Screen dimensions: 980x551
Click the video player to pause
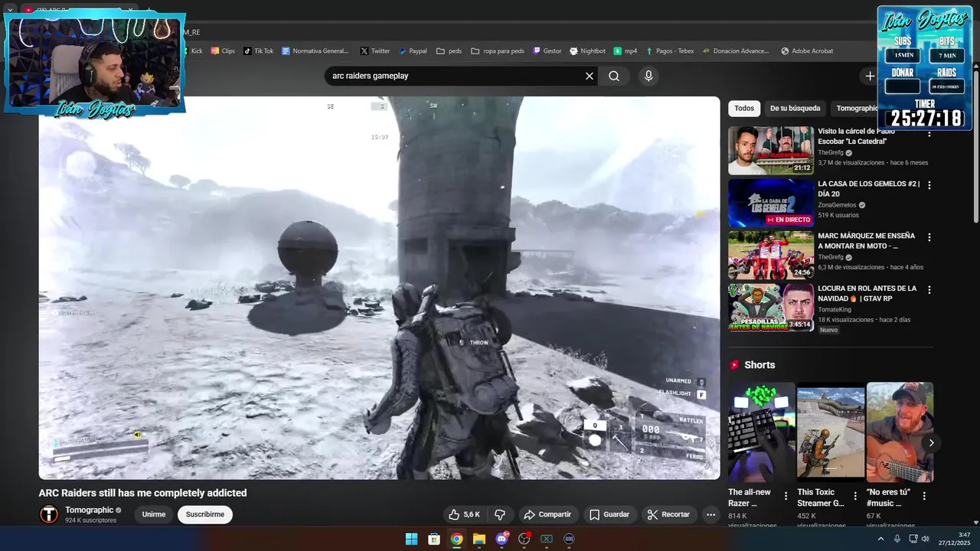click(380, 288)
